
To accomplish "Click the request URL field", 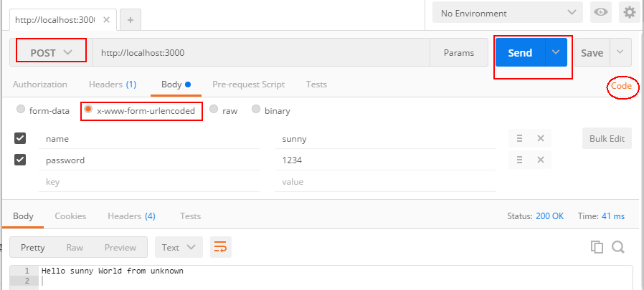I will pyautogui.click(x=262, y=52).
